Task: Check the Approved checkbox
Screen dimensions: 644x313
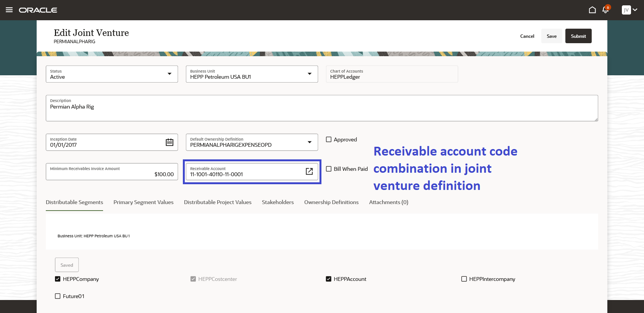Action: pos(329,139)
